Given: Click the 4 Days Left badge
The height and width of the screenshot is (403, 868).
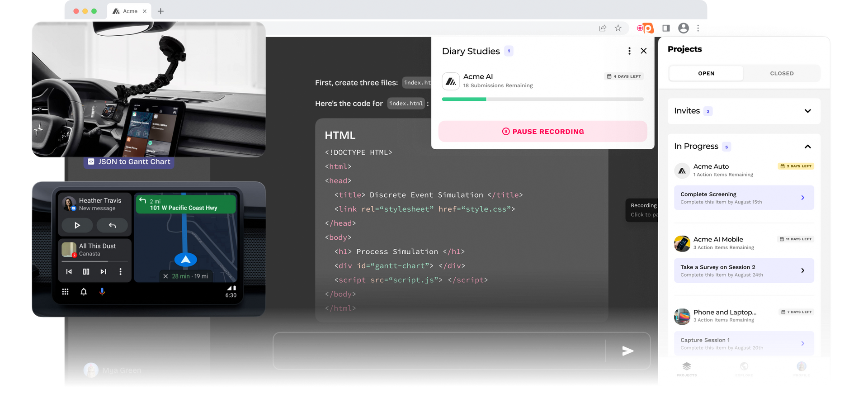Looking at the screenshot, I should 624,76.
